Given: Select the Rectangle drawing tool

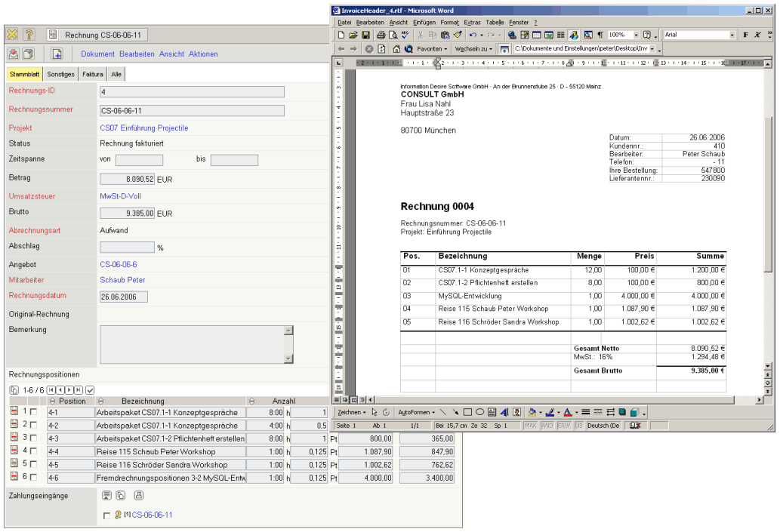Looking at the screenshot, I should 467,413.
